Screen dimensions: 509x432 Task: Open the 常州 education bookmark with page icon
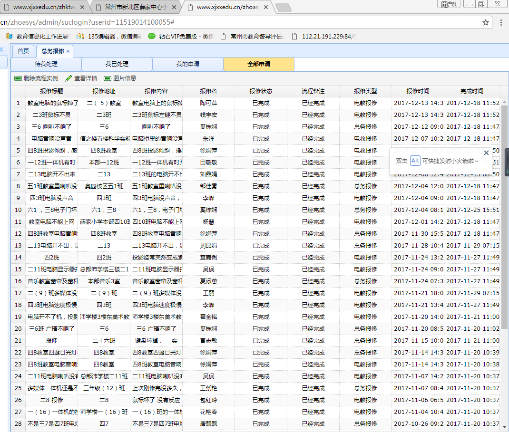point(252,36)
